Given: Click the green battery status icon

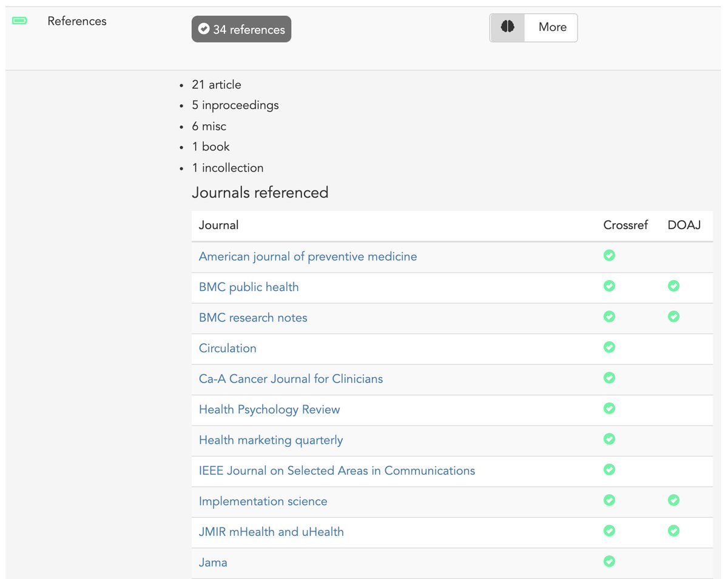Looking at the screenshot, I should [x=19, y=21].
